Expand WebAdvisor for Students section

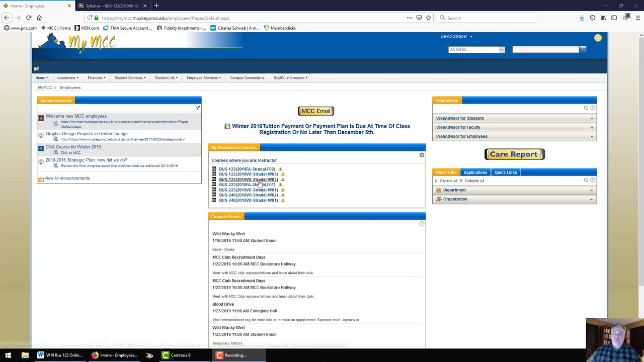[x=514, y=118]
